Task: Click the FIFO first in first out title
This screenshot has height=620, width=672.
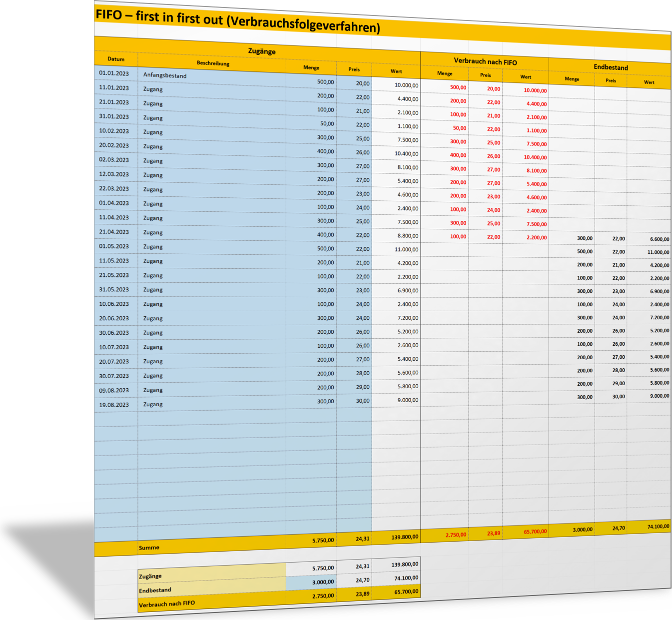Action: pos(237,20)
